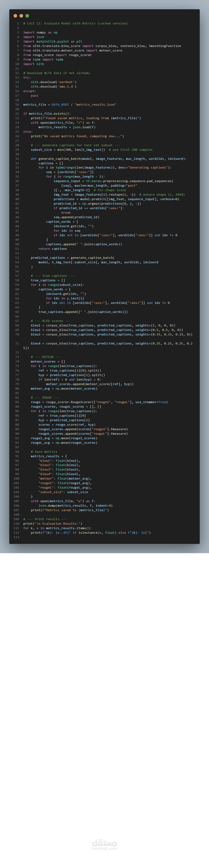This screenshot has height=868, width=209.
Task: Click "predicted_captions = generate_caption_batch("
Action: click(73, 258)
